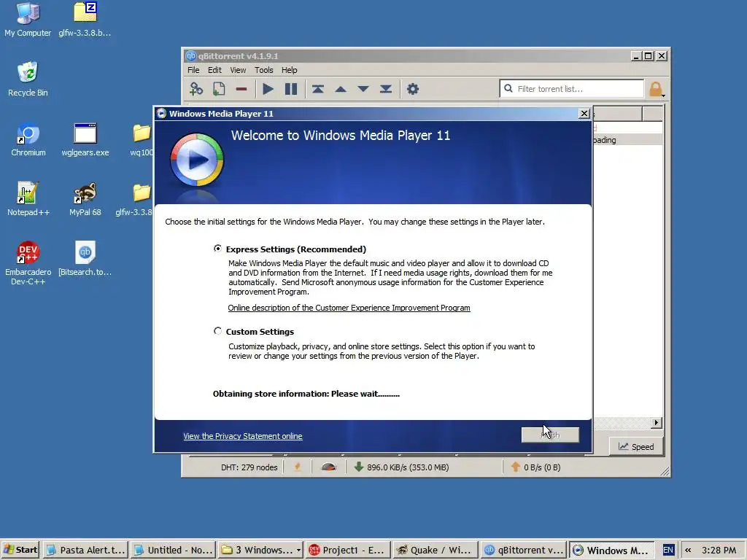Select the glfw-3.3.8.b... zip desktop icon
747x560 pixels.
point(85,20)
